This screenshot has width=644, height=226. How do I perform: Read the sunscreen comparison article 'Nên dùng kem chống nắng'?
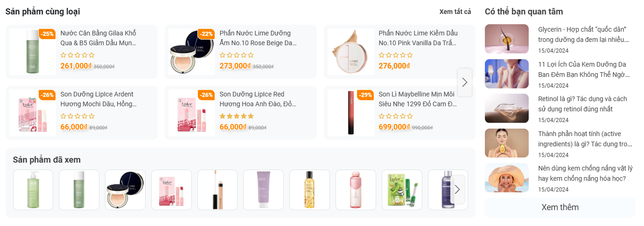click(585, 173)
